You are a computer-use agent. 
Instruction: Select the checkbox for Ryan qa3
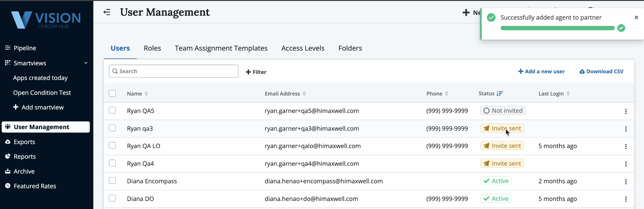112,128
